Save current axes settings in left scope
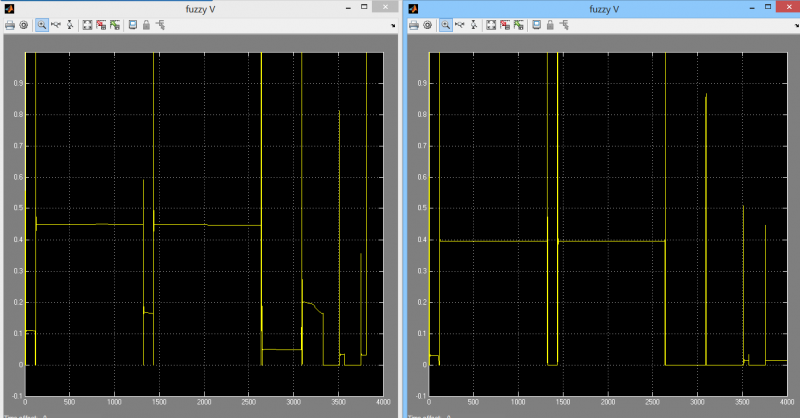This screenshot has width=800, height=418. pyautogui.click(x=101, y=25)
